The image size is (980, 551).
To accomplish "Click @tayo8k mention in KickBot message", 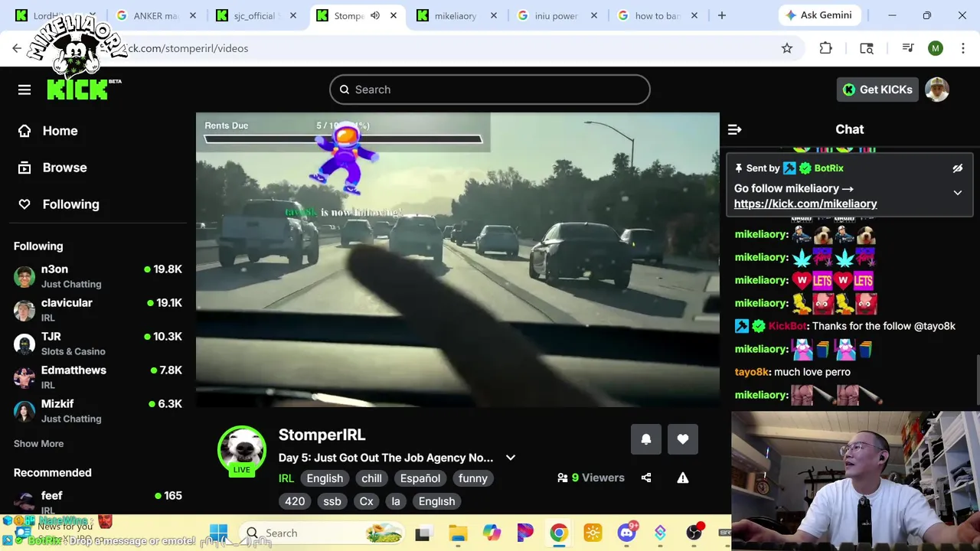I will (935, 326).
